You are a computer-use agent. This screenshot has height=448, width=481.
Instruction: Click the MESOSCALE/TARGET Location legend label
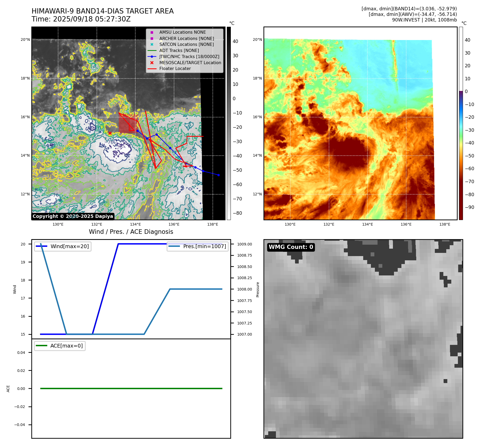click(190, 63)
